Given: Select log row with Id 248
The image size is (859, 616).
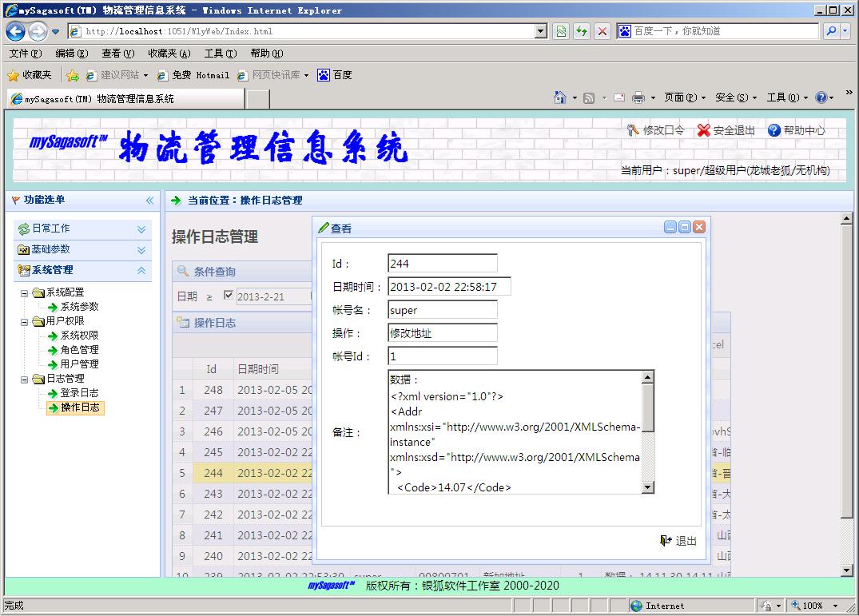Looking at the screenshot, I should click(x=243, y=390).
